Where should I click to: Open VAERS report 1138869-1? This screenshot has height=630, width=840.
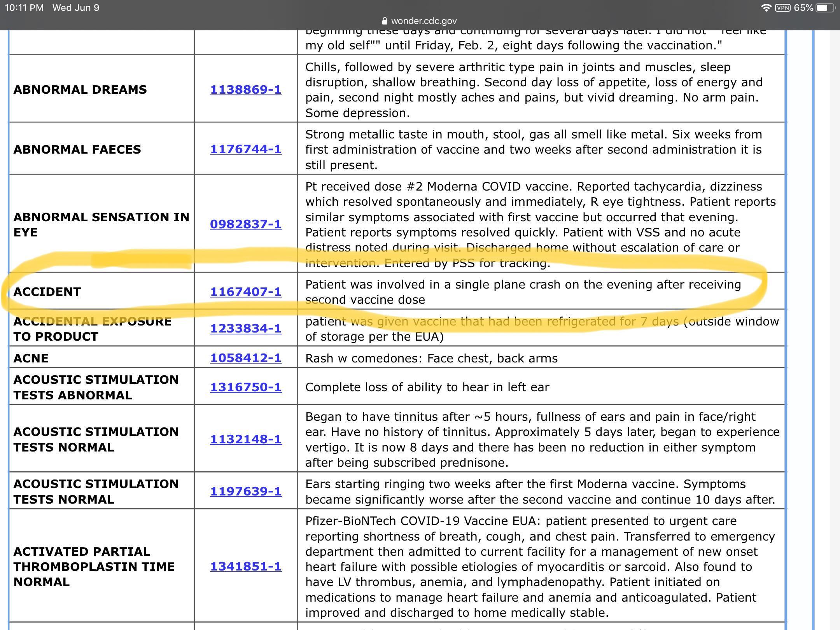click(x=246, y=89)
